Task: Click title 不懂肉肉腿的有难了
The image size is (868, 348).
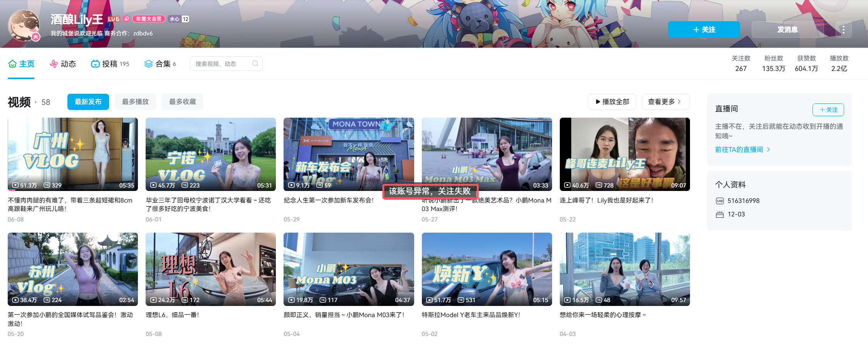Action: pyautogui.click(x=70, y=204)
